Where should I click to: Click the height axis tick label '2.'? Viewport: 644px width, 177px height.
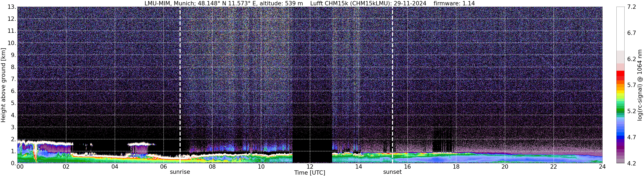(x=13, y=139)
